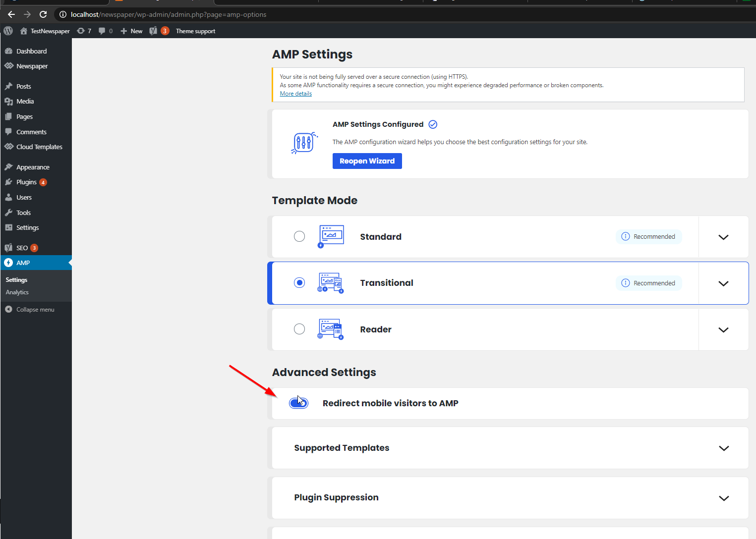Open the SEO menu item

click(36, 248)
